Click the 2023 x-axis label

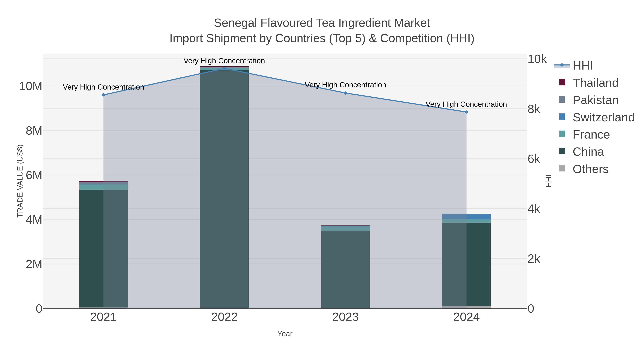click(345, 317)
